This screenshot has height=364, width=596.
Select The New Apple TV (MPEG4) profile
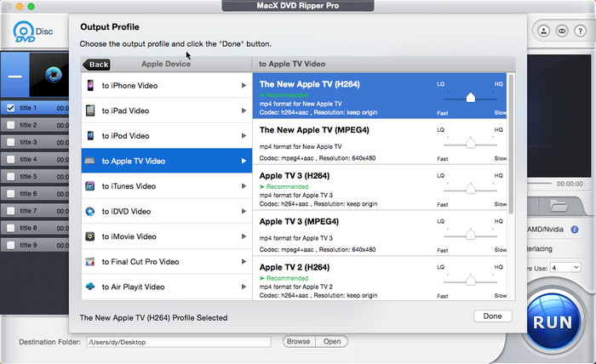click(380, 141)
